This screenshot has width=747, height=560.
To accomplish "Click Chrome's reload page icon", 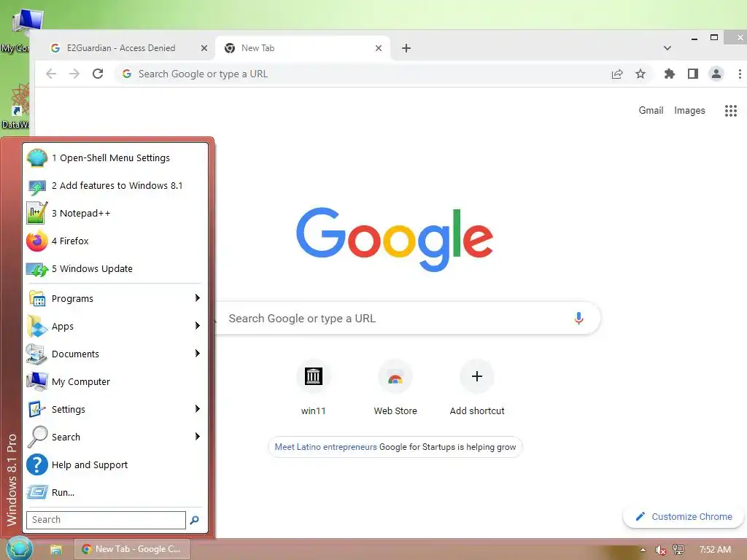I will [98, 74].
